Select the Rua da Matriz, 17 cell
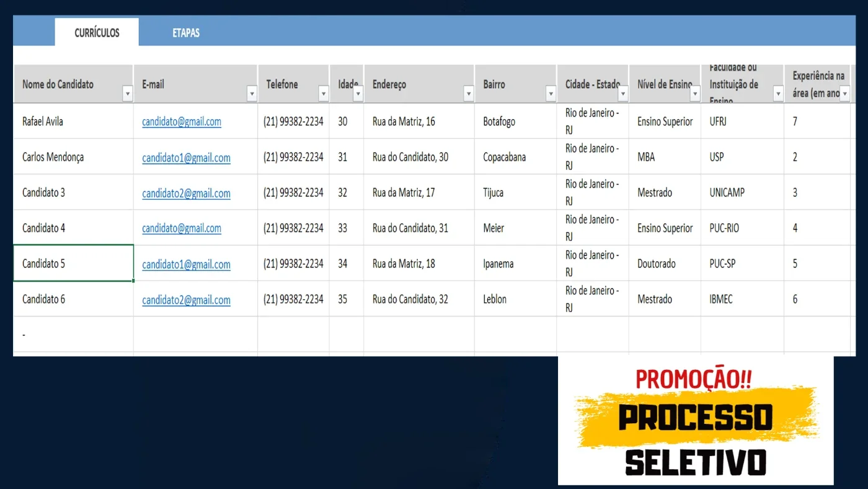 tap(419, 192)
